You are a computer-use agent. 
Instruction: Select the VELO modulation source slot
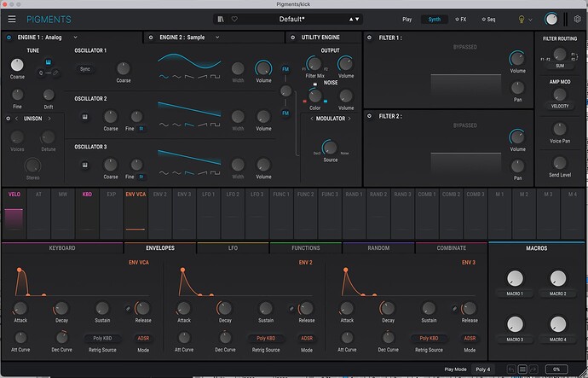(14, 213)
